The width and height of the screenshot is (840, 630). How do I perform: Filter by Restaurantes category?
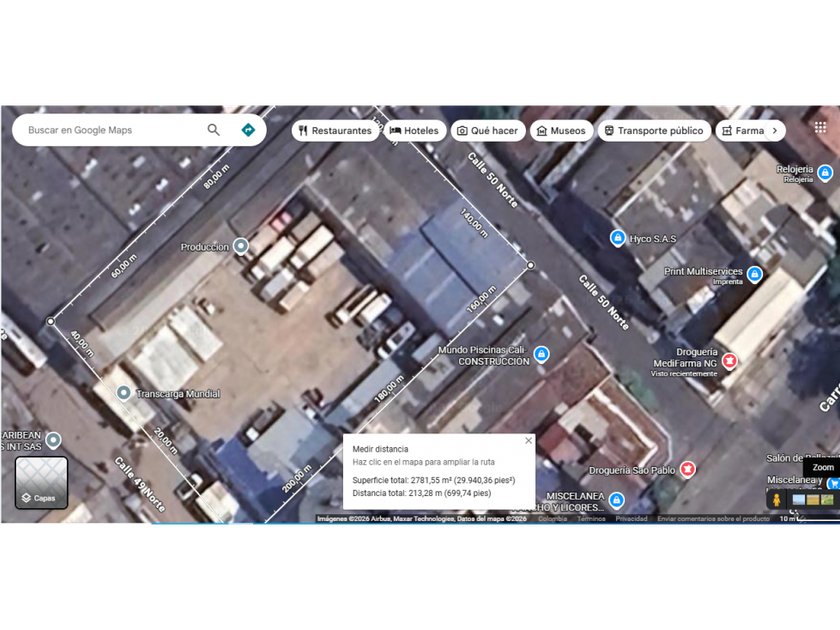(335, 131)
